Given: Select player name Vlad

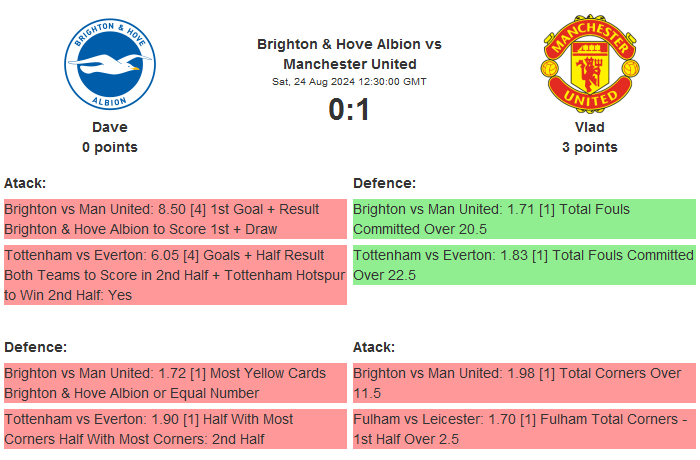Looking at the screenshot, I should (x=589, y=127).
